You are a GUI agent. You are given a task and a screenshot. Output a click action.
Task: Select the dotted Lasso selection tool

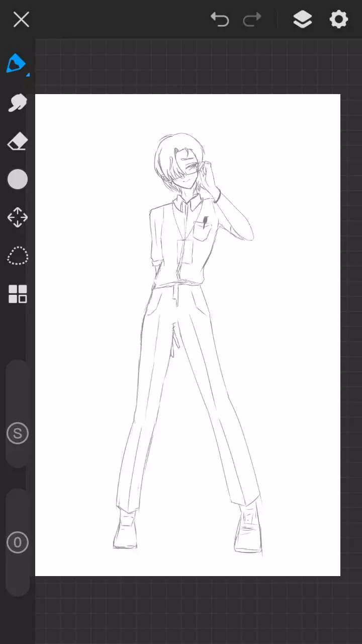click(18, 256)
